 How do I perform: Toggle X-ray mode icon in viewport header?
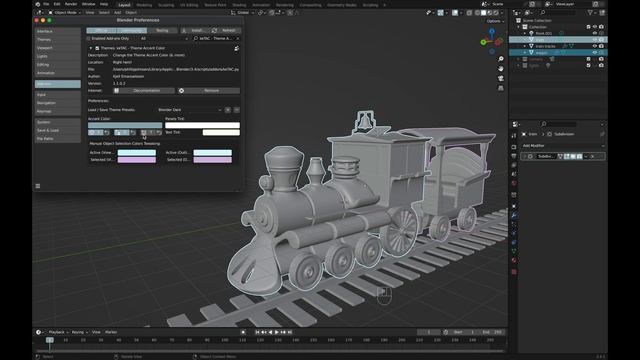click(469, 13)
